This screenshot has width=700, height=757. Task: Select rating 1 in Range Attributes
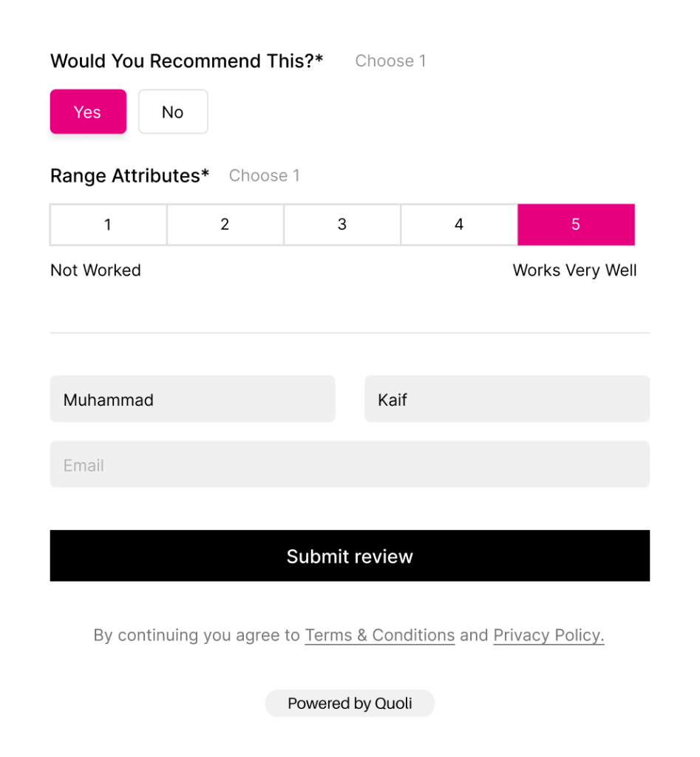tap(108, 224)
